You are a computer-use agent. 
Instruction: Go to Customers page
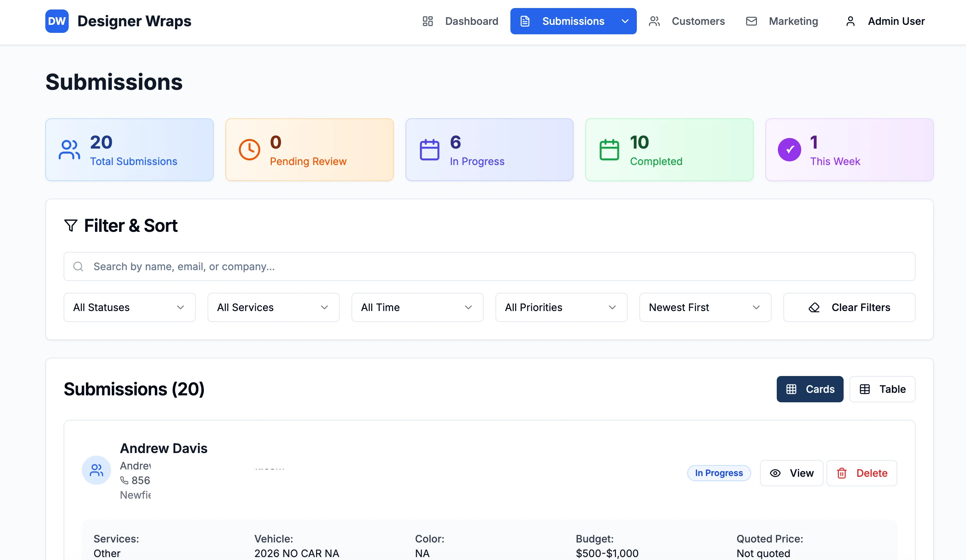pyautogui.click(x=687, y=21)
